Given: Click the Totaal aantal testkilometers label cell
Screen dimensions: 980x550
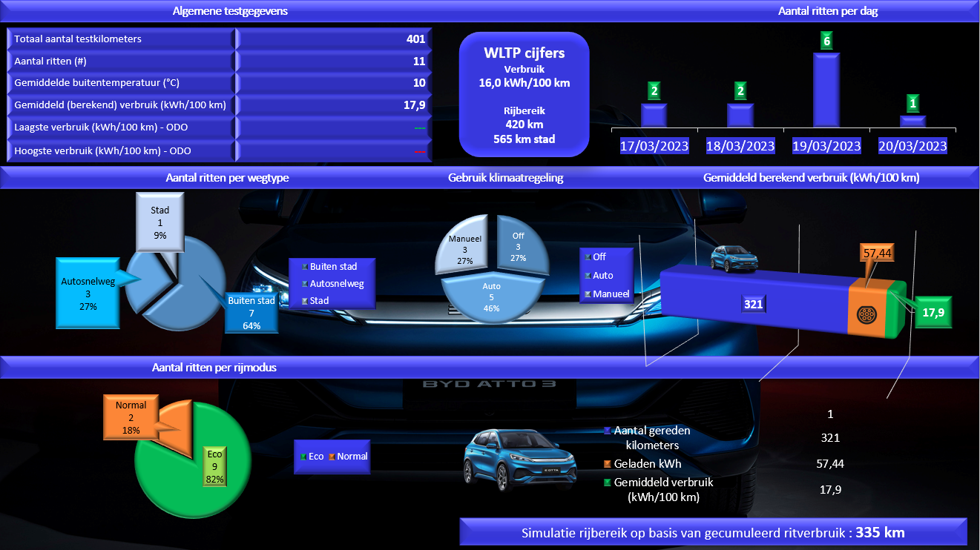Looking at the screenshot, I should [x=121, y=39].
